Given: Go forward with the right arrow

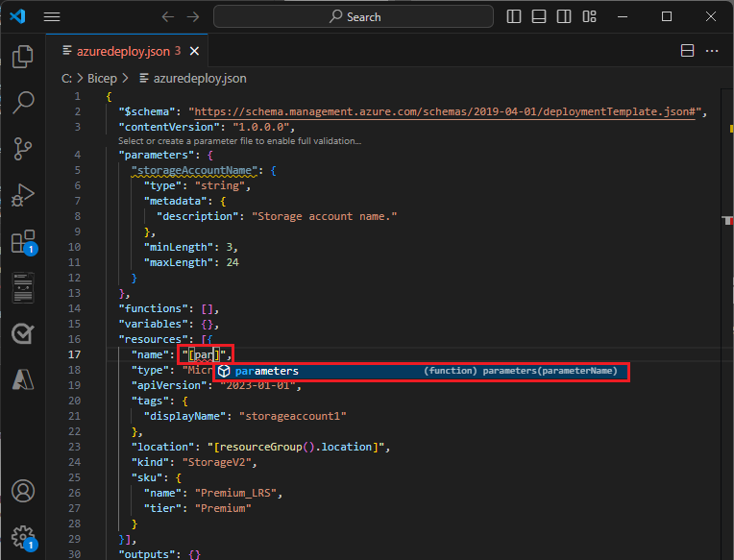Looking at the screenshot, I should click(193, 17).
